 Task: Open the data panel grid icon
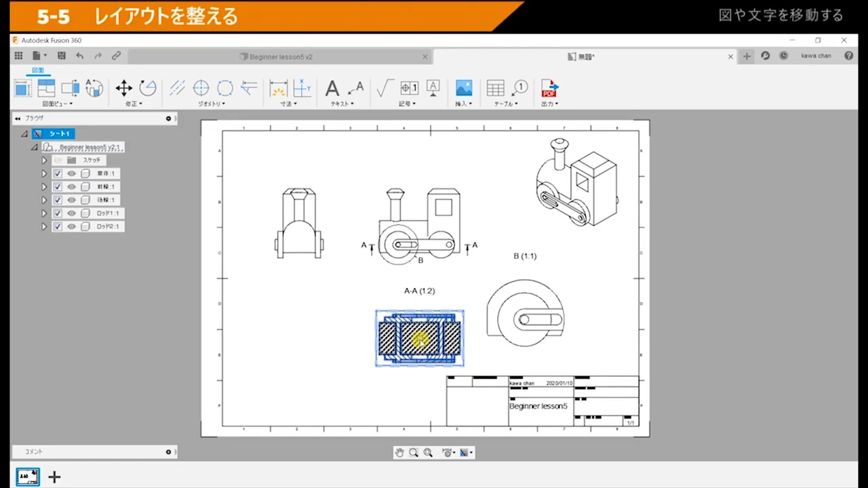[x=18, y=56]
